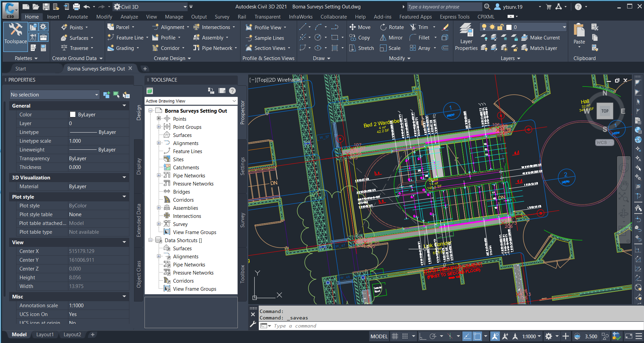Screen dimensions: 644x343
Task: Click the keyword search field
Action: (444, 7)
